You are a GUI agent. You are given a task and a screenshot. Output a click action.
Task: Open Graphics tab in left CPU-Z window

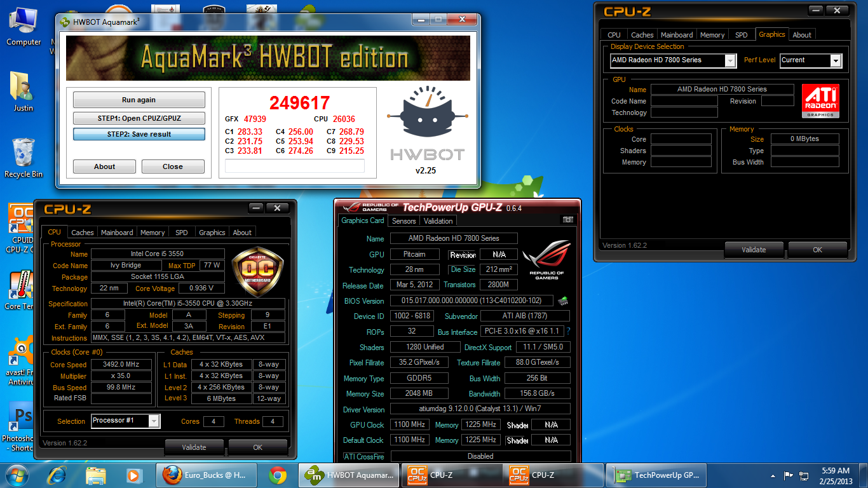coord(212,233)
